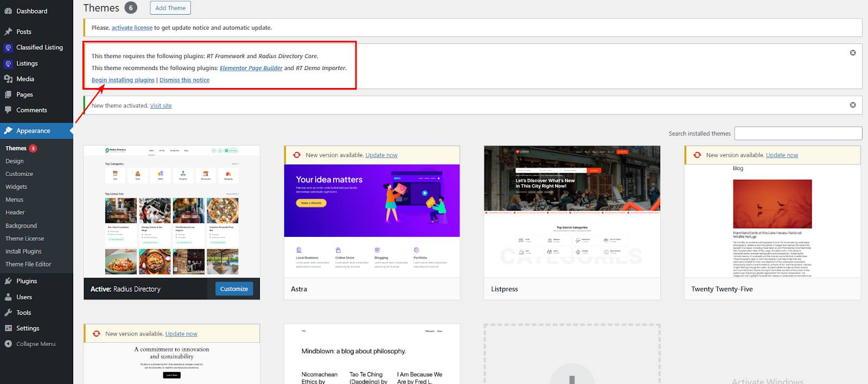Viewport: 868px width, 384px height.
Task: Open the Mindblown philosophy blog theme thumbnail
Action: (x=372, y=354)
